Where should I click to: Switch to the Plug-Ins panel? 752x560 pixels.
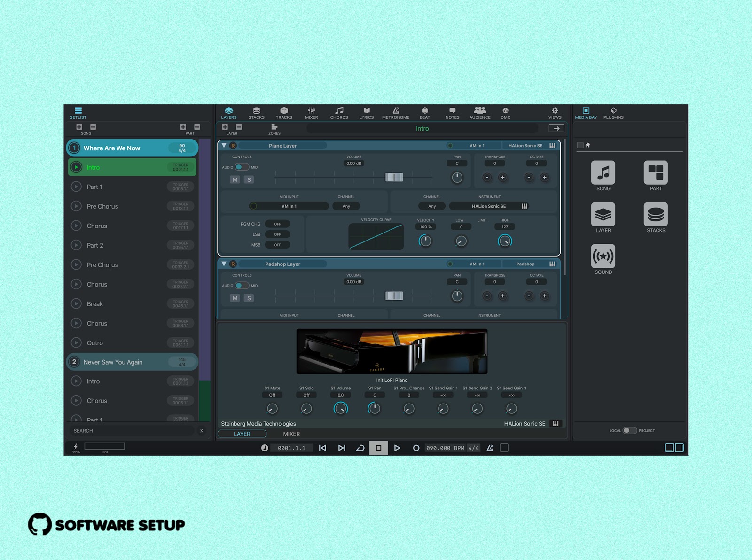click(x=613, y=113)
